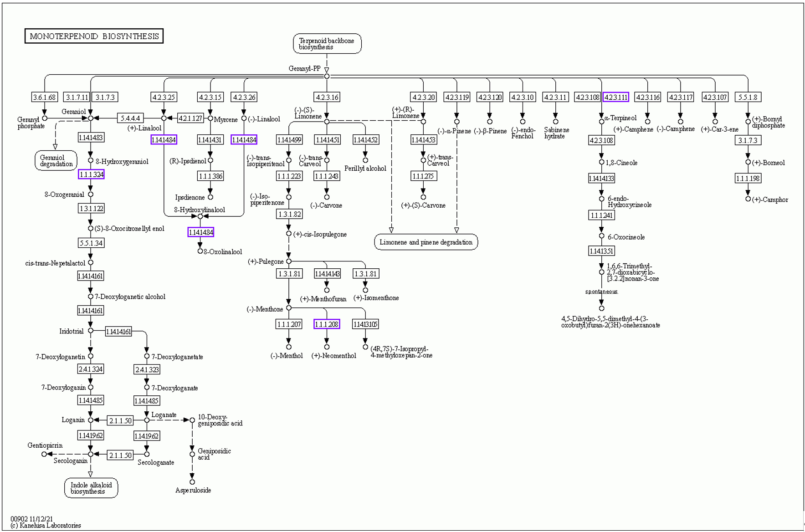Select enzyme box 1.3.1.122
This screenshot has width=805, height=532.
coord(91,208)
